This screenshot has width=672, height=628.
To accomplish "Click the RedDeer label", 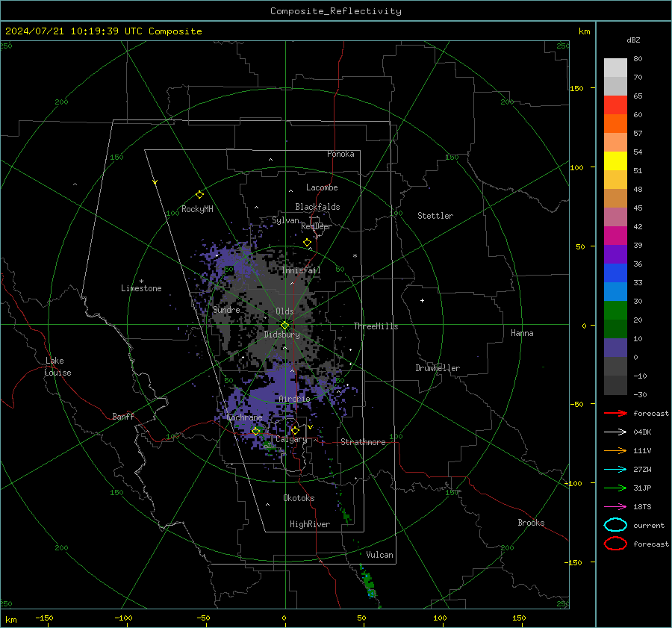I will [x=317, y=226].
